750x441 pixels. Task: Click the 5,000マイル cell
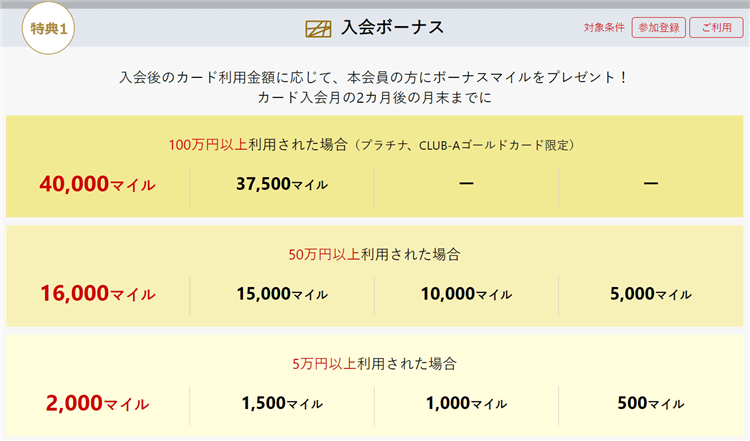point(650,294)
